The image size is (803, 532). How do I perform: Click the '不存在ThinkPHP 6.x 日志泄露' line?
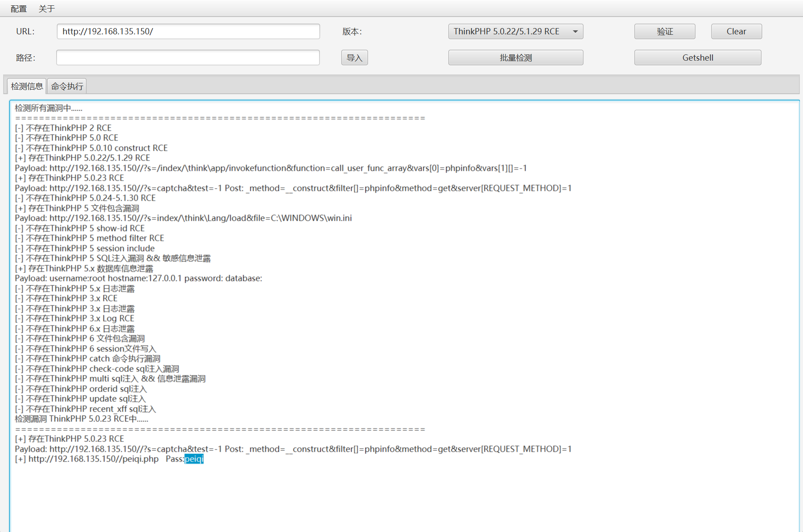[75, 329]
